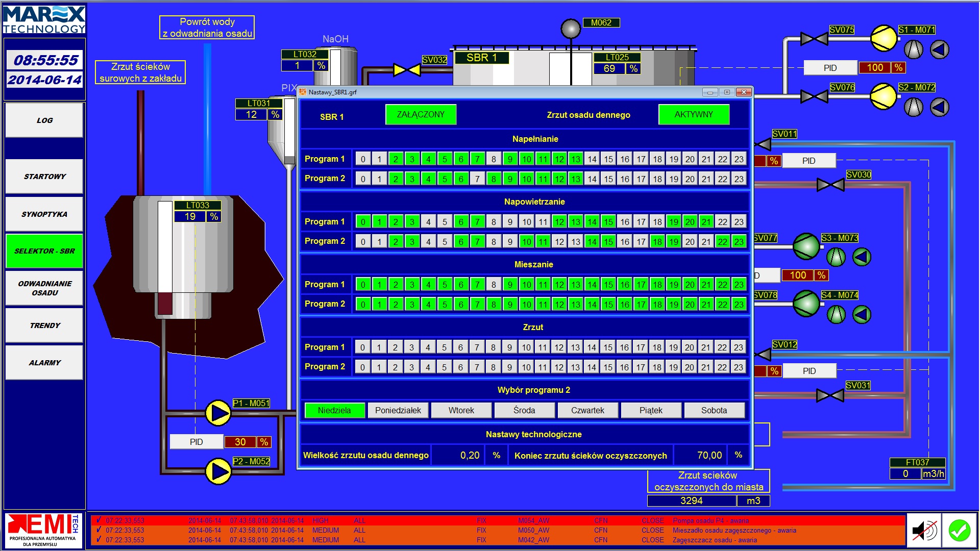The height and width of the screenshot is (551, 980).
Task: Mute alarm sound with speaker icon
Action: coord(924,531)
